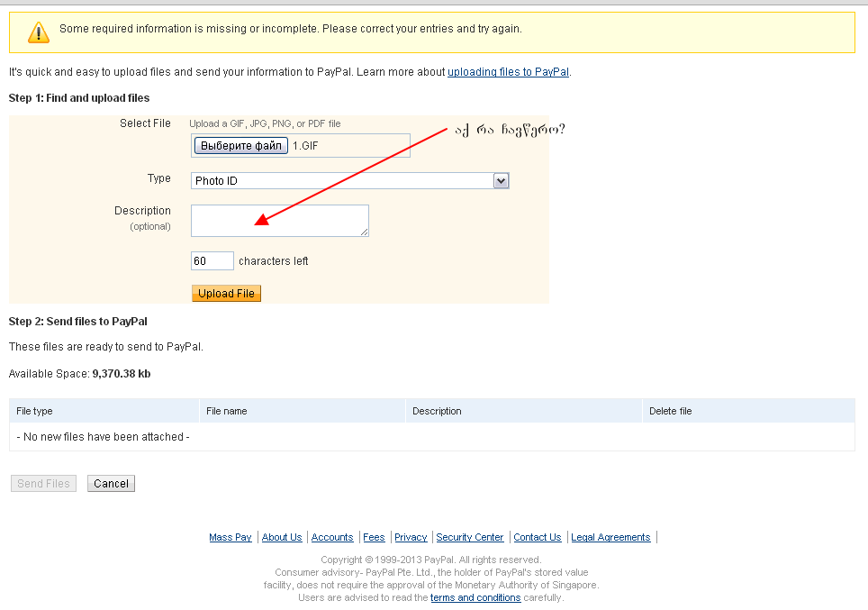Click the 'File type' column header
868x610 pixels.
104,411
